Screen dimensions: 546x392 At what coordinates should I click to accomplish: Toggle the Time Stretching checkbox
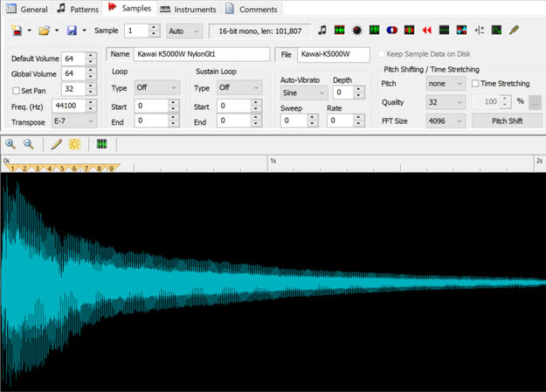click(x=475, y=84)
